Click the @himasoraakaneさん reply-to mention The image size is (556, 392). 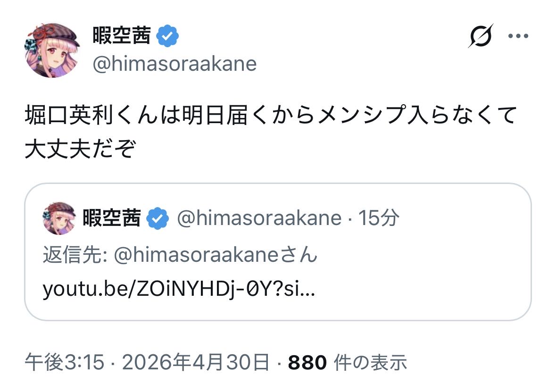coord(216,255)
